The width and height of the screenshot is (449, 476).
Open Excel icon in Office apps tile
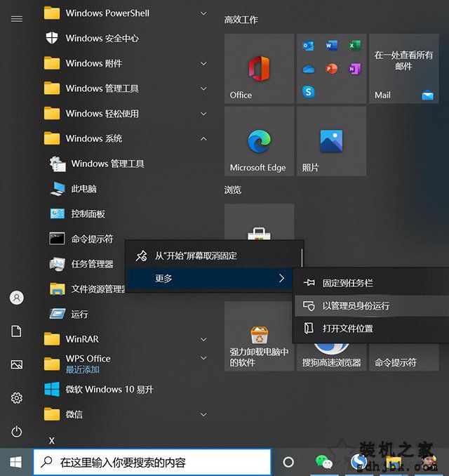tap(355, 46)
